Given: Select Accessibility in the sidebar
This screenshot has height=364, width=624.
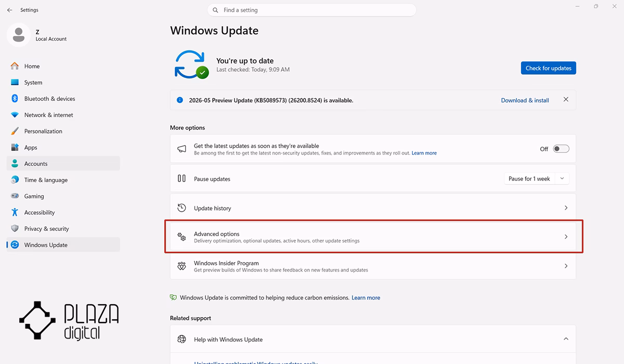Looking at the screenshot, I should tap(63, 212).
